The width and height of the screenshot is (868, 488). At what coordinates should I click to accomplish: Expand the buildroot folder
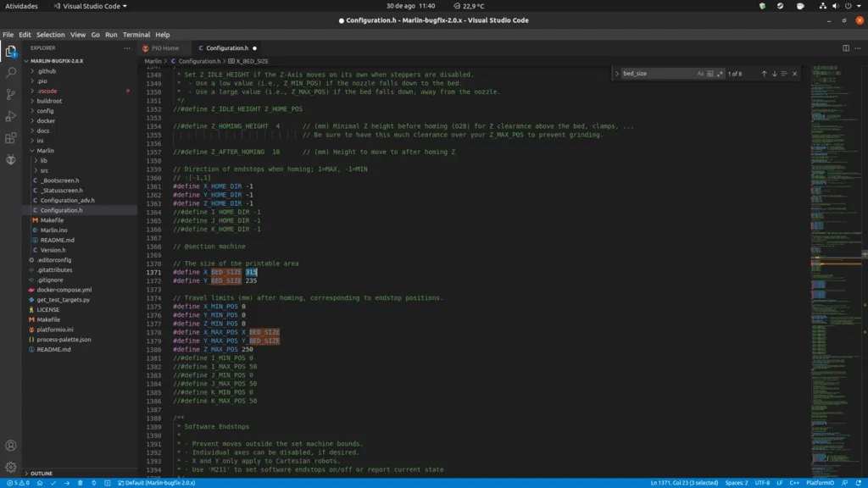tap(49, 102)
